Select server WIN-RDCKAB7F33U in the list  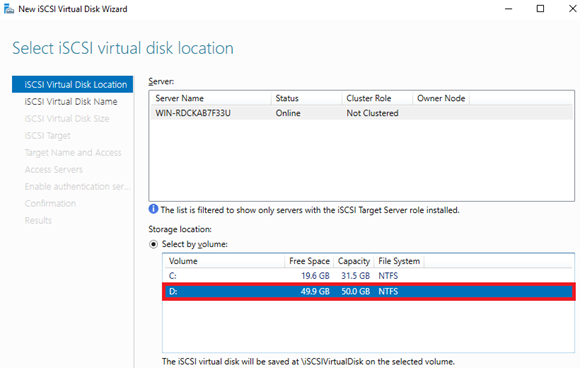[361, 113]
